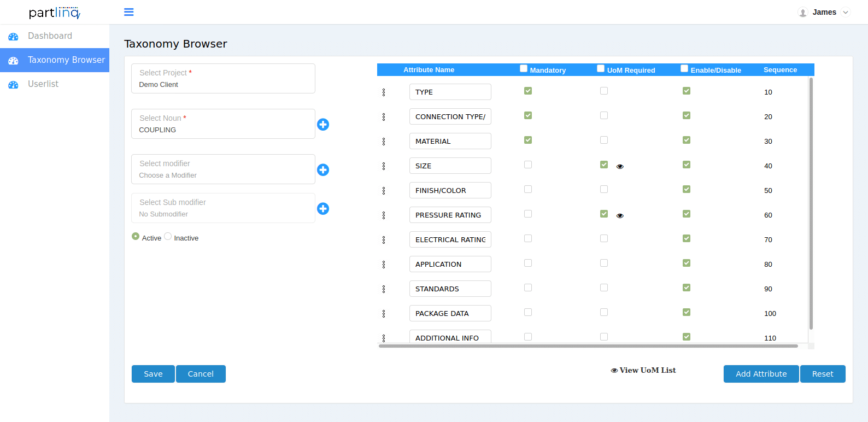Toggle the Enable/Disable header checkbox
The height and width of the screenshot is (422, 868).
[x=684, y=68]
